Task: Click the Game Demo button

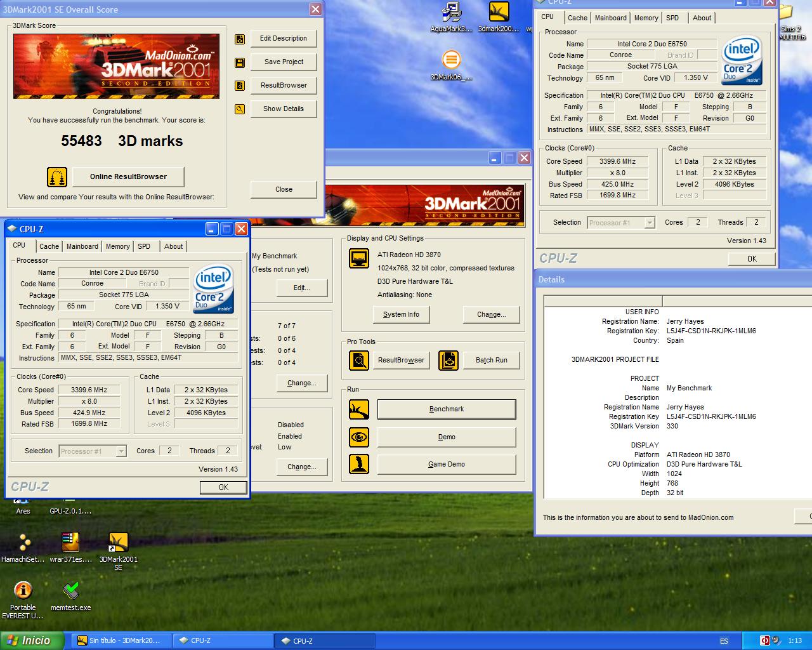Action: pos(447,464)
